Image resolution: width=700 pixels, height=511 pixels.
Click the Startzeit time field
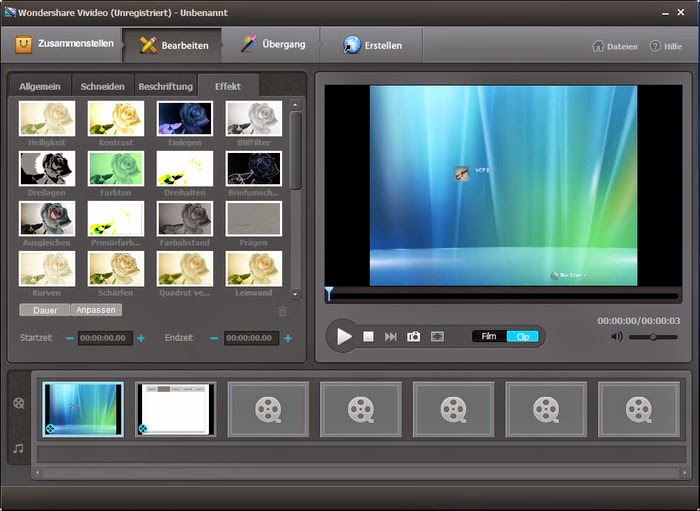(x=105, y=338)
